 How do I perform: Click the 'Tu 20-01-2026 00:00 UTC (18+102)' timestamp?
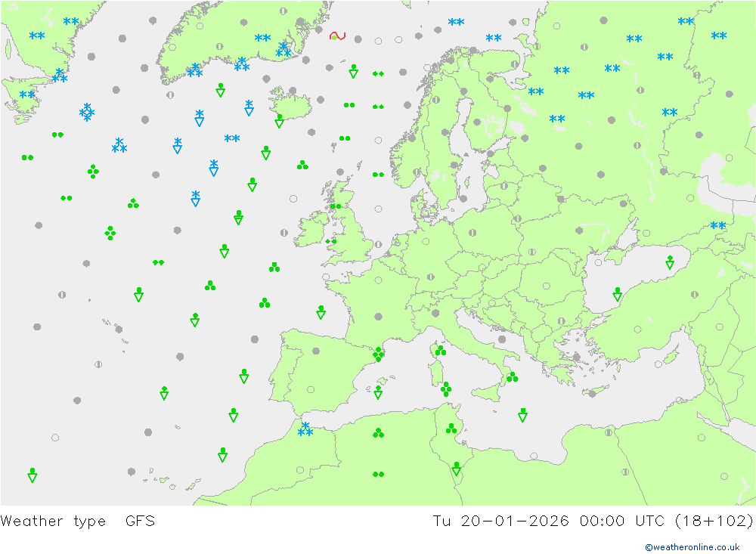click(x=593, y=522)
